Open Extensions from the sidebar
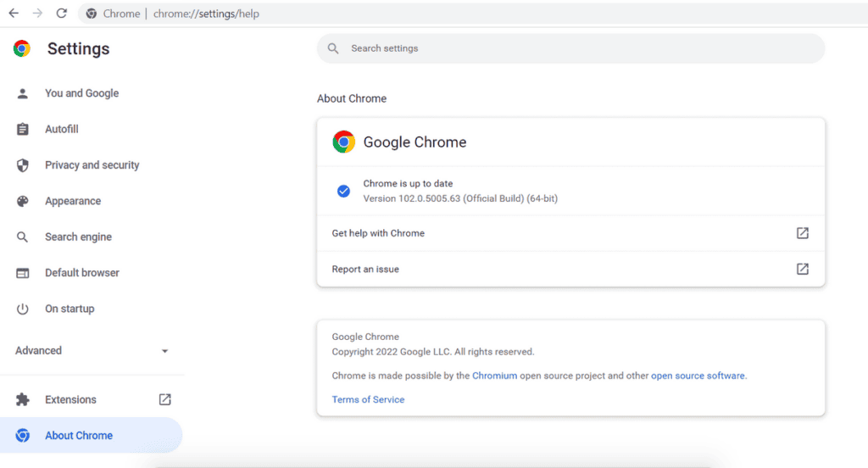The height and width of the screenshot is (468, 868). tap(70, 400)
